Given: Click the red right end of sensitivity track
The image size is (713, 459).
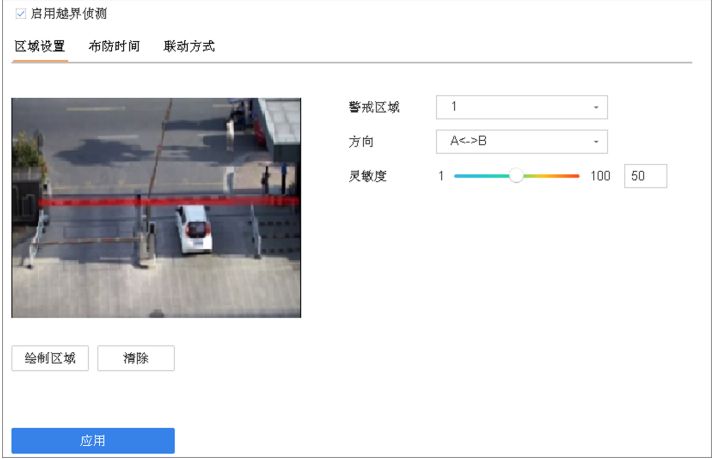Looking at the screenshot, I should tap(572, 176).
